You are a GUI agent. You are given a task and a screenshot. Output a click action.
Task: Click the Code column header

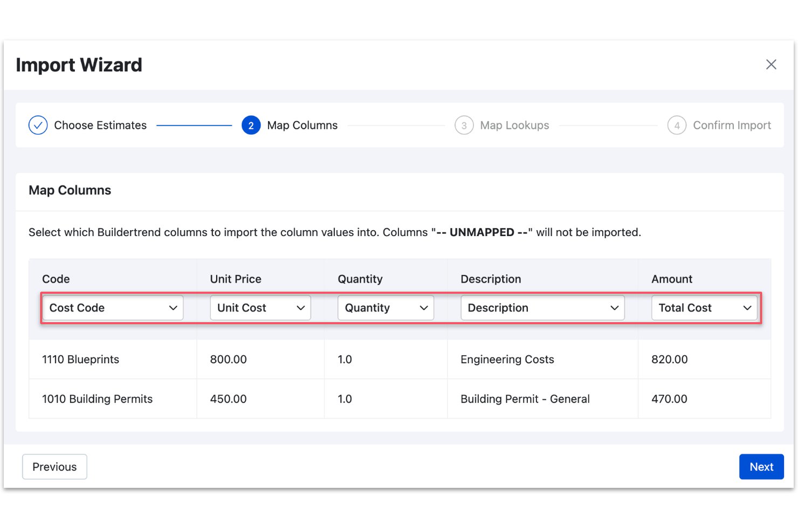coord(56,279)
